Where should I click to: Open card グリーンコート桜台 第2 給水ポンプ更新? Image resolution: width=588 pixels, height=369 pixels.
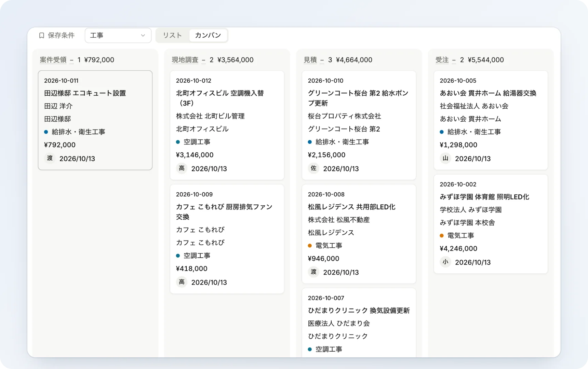(359, 125)
